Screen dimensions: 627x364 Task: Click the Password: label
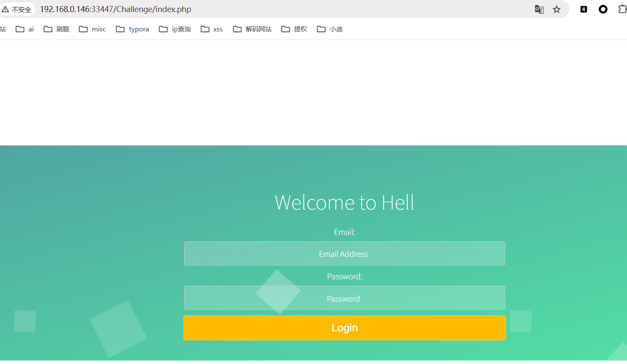[x=345, y=276]
